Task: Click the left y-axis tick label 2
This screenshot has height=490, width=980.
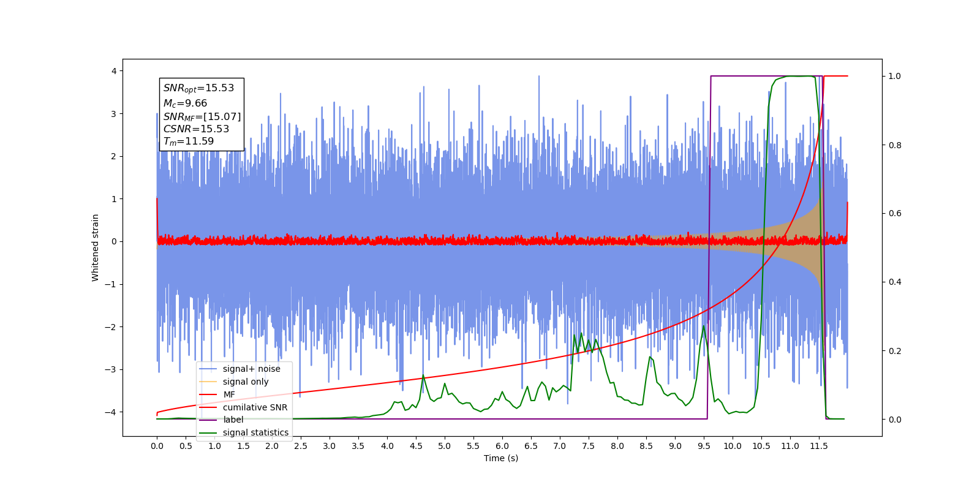Action: coord(114,156)
